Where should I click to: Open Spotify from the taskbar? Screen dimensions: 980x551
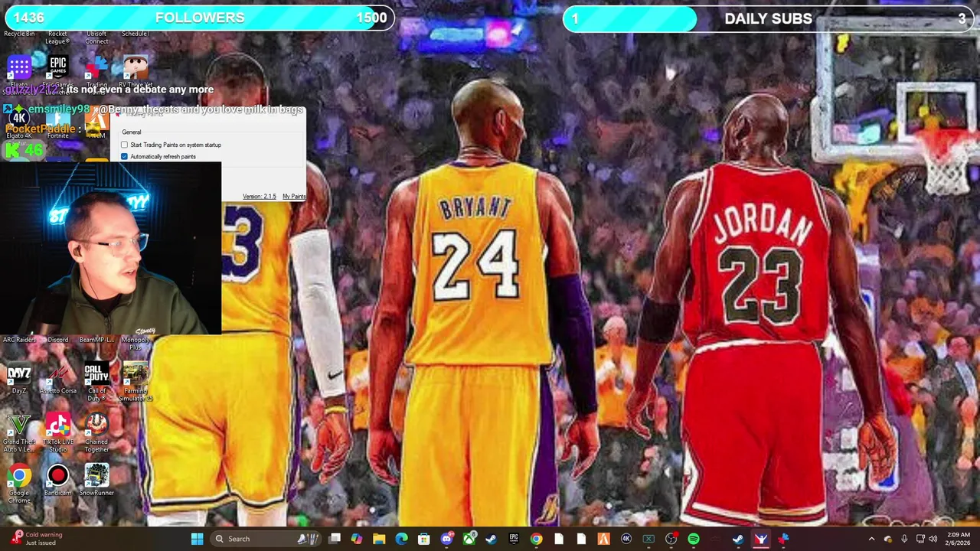694,539
